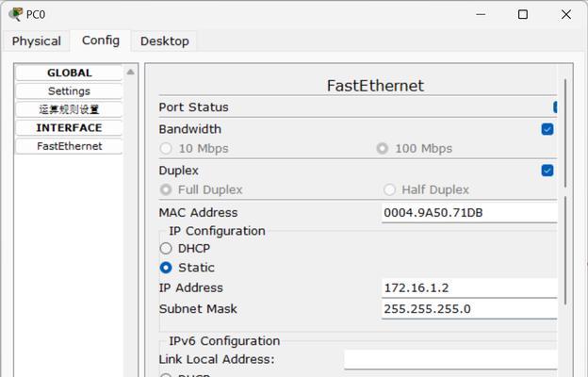Select the Half Duplex option
This screenshot has height=377, width=588.
click(389, 189)
